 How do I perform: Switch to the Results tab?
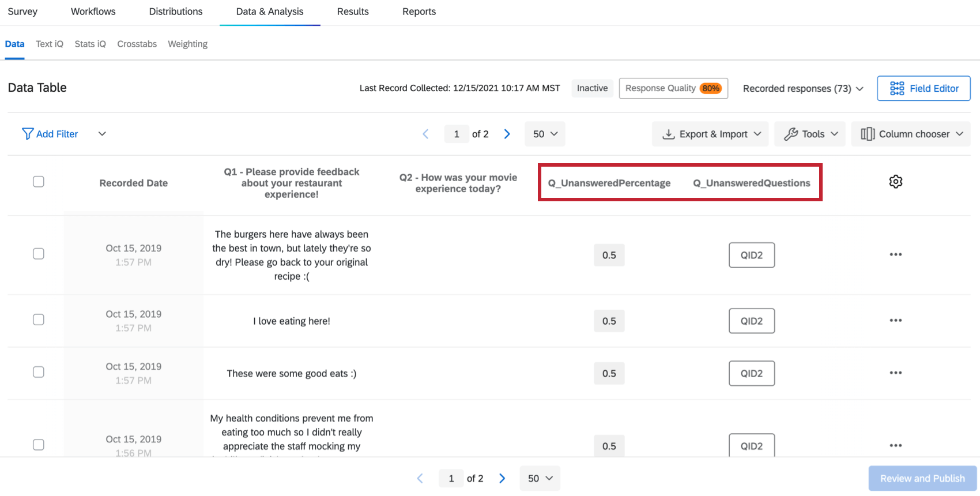[x=353, y=12]
